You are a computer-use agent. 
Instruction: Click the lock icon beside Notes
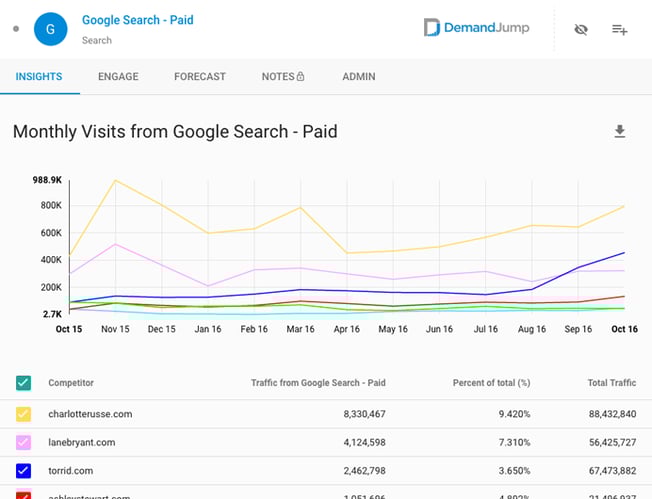(300, 76)
